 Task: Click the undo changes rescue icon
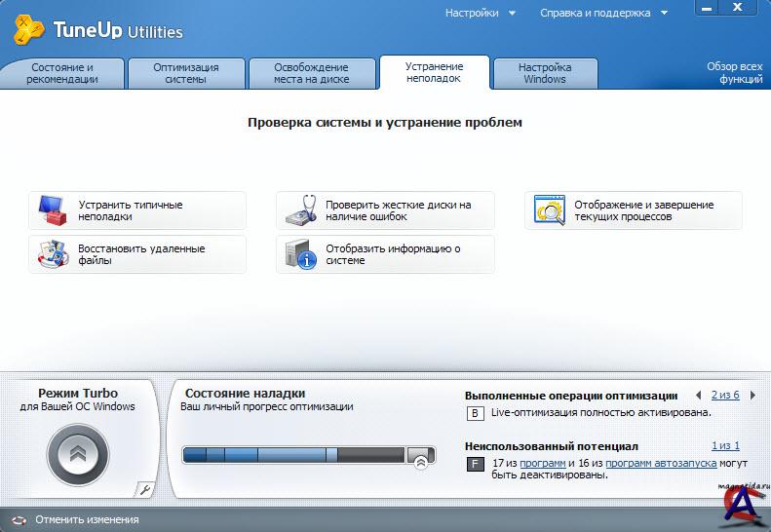coord(19,520)
